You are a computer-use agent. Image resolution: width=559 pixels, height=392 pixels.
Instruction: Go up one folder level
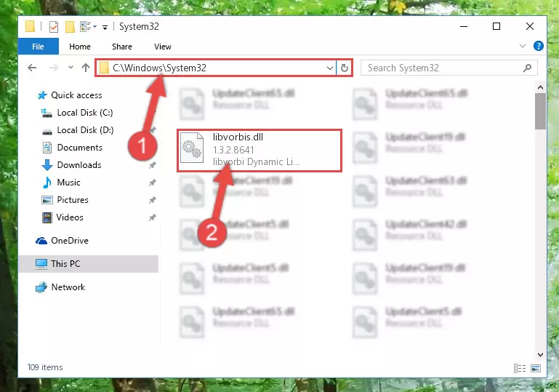86,68
